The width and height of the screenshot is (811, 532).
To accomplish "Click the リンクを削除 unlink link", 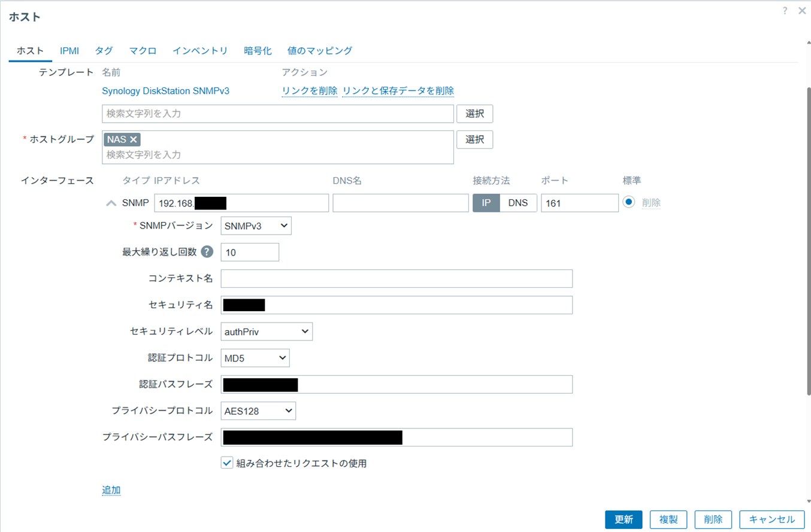I will [x=310, y=90].
